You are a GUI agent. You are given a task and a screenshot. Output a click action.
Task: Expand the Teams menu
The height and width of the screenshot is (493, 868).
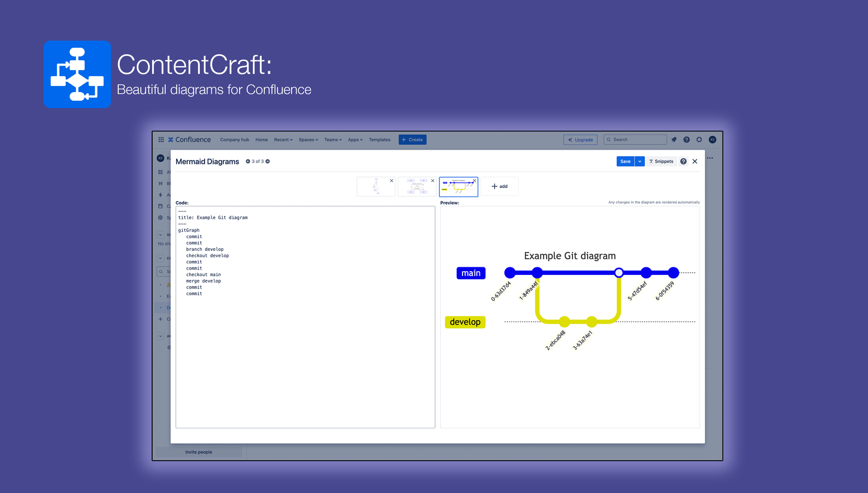click(x=333, y=140)
